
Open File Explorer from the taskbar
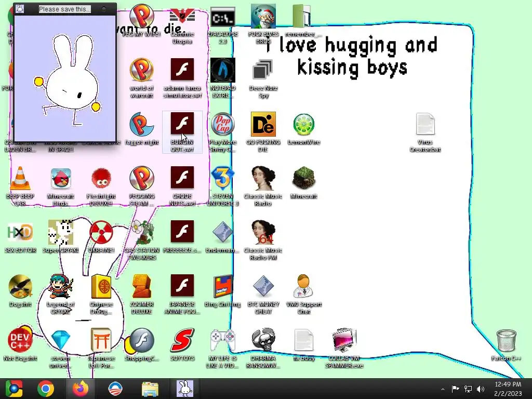150,389
